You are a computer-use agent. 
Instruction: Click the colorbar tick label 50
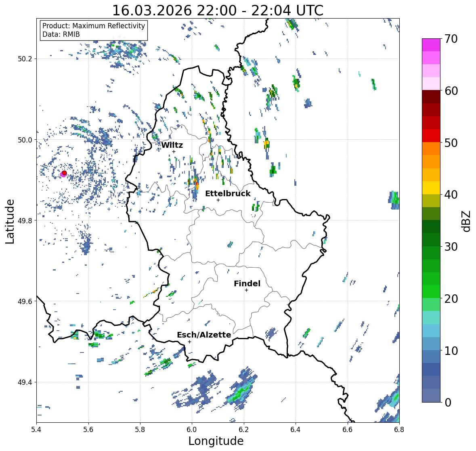tap(451, 143)
